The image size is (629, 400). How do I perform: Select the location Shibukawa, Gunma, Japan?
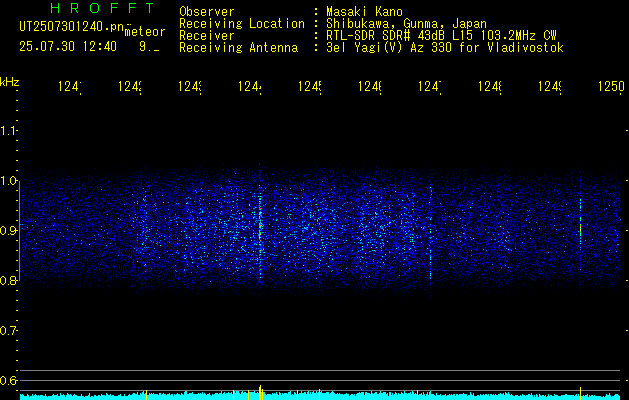406,24
